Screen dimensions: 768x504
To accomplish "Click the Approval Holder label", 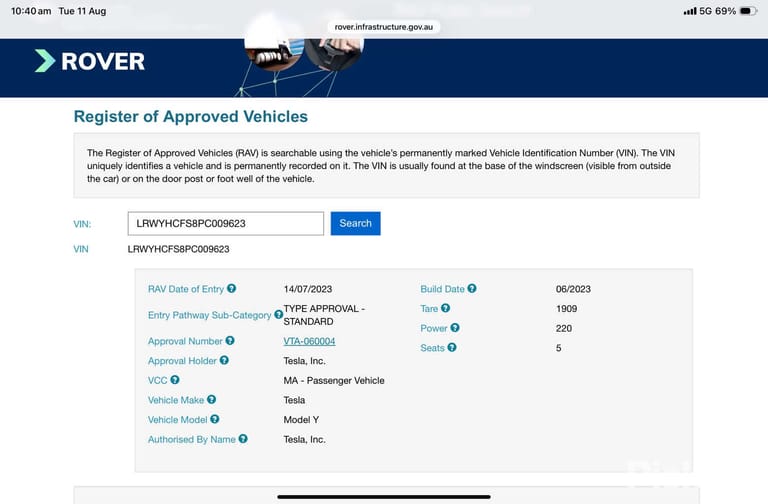I will click(182, 361).
